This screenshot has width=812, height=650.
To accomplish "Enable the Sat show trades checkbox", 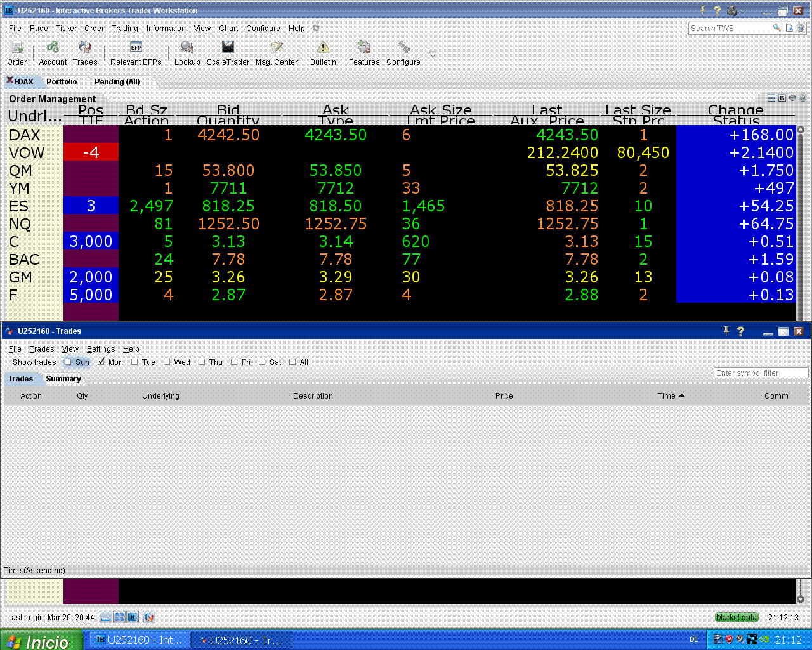I will pos(262,362).
